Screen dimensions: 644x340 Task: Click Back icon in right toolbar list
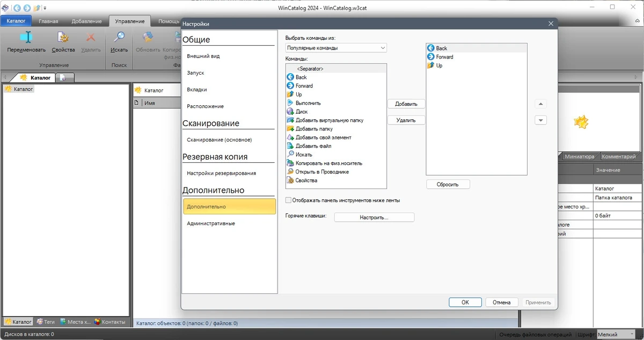[x=430, y=48]
